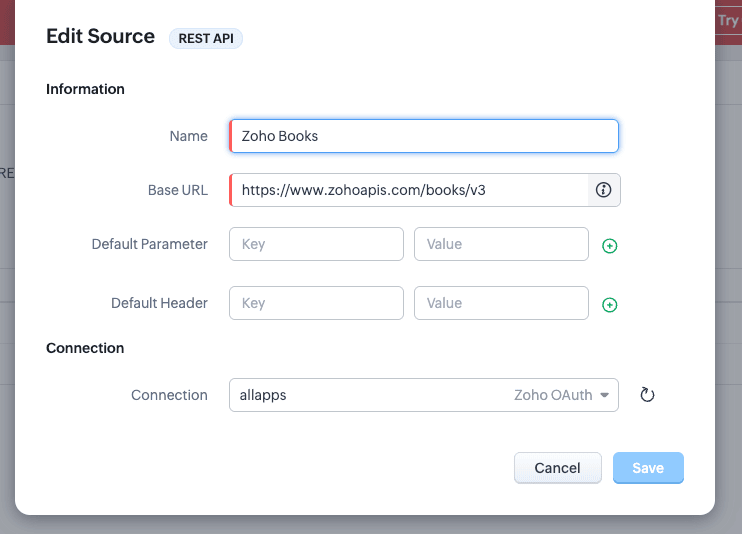Click the Name label
742x534 pixels.
pos(188,136)
